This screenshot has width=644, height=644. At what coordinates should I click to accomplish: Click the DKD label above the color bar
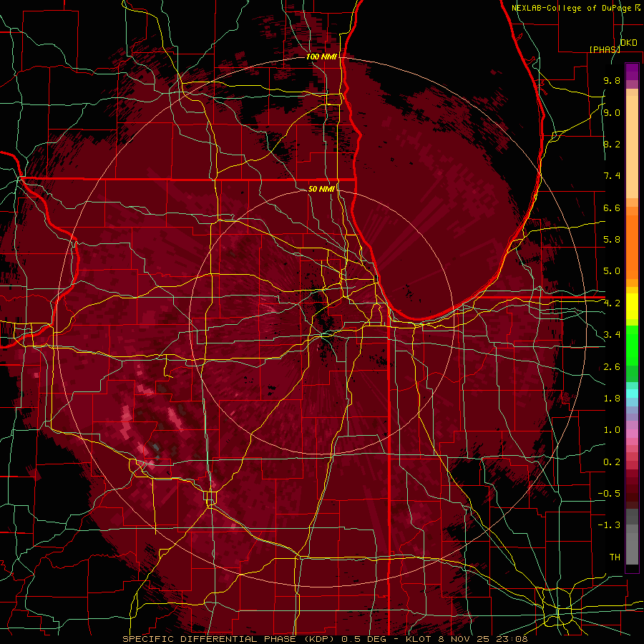628,43
